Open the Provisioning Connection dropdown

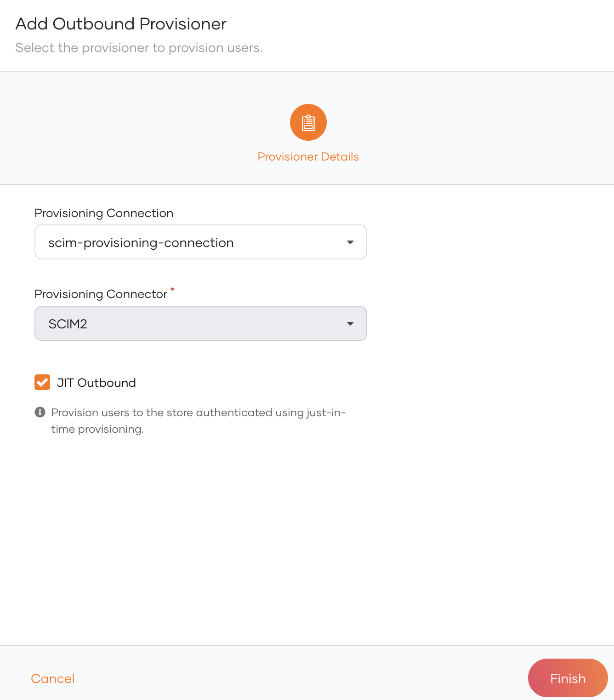coord(200,242)
